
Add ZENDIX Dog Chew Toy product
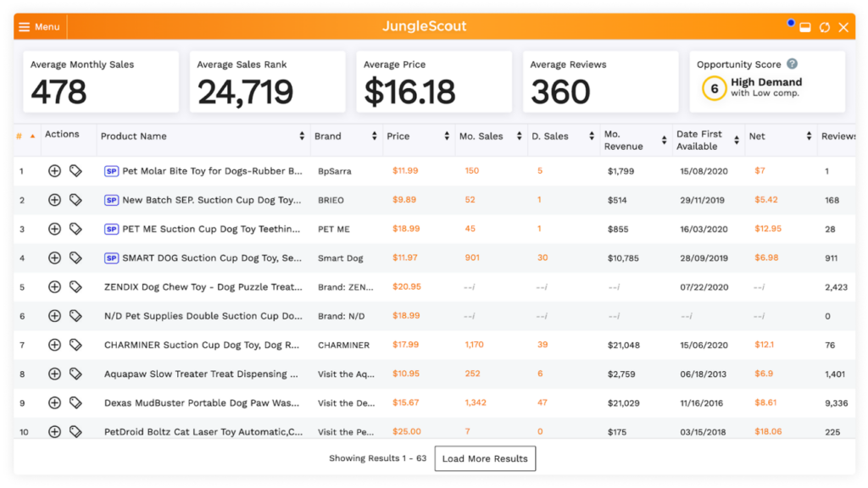(x=54, y=286)
